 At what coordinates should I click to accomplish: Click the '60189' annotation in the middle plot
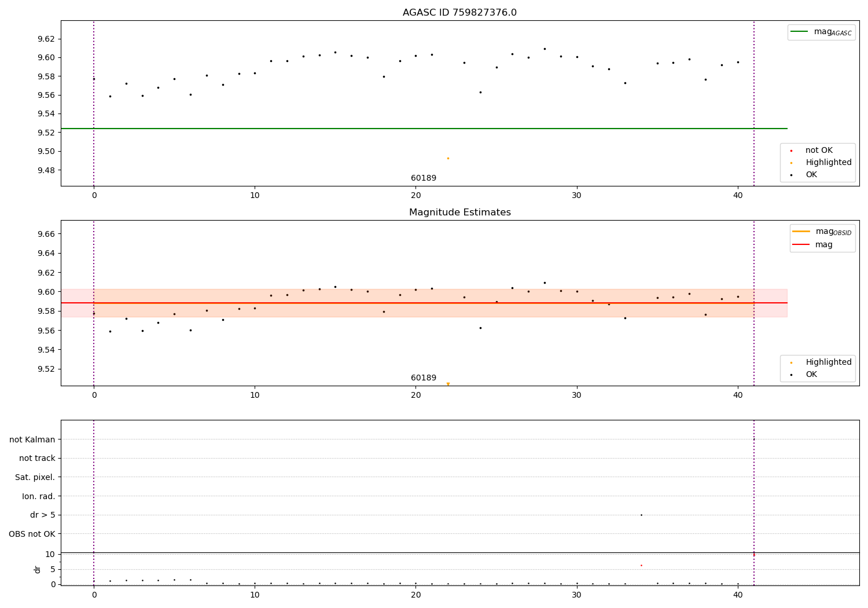click(x=424, y=378)
